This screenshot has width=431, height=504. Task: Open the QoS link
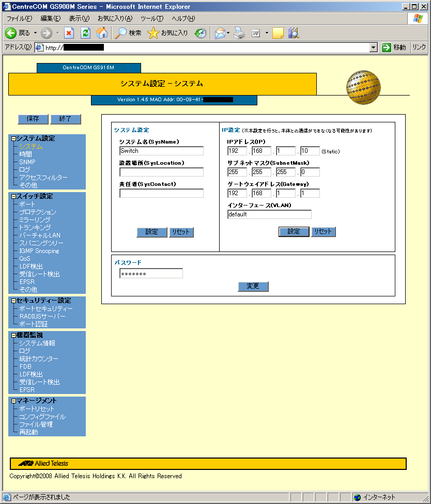tap(25, 258)
